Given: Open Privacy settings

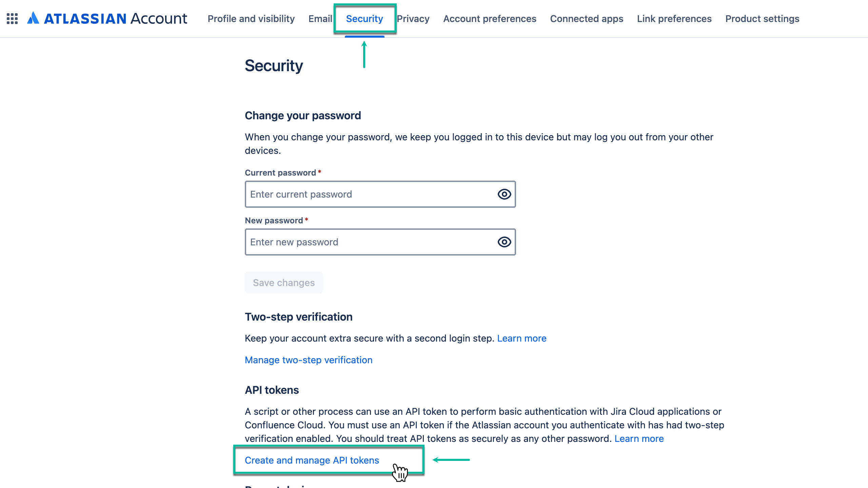Looking at the screenshot, I should (x=413, y=19).
